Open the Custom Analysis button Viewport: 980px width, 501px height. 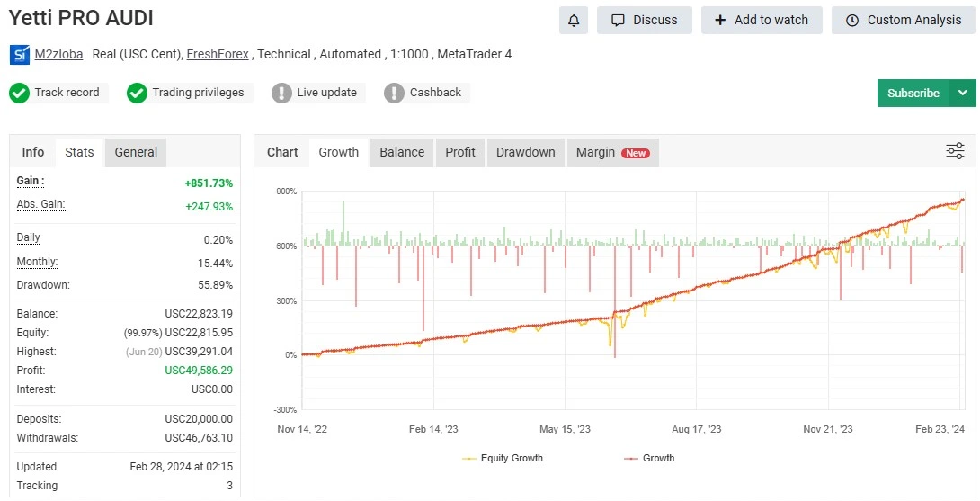903,21
